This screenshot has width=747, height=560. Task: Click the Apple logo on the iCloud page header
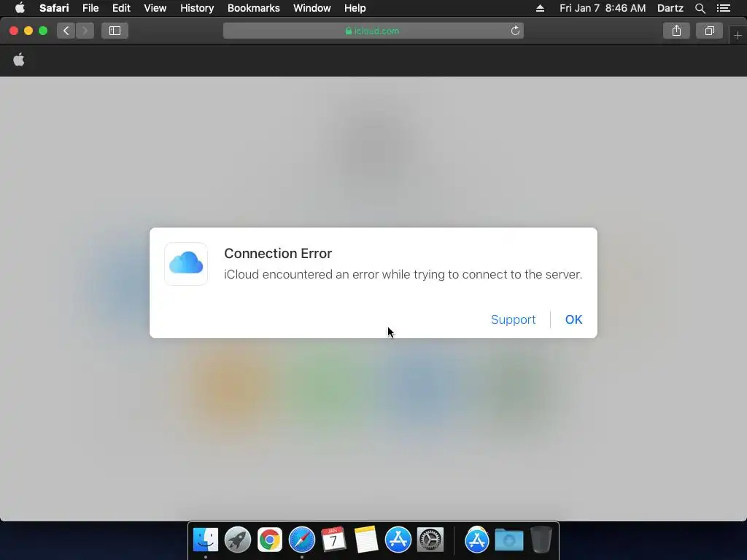(19, 60)
